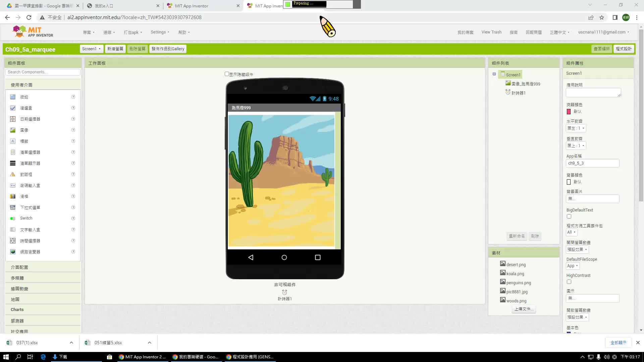
Task: Open close screen animation dropdown
Action: click(x=577, y=250)
